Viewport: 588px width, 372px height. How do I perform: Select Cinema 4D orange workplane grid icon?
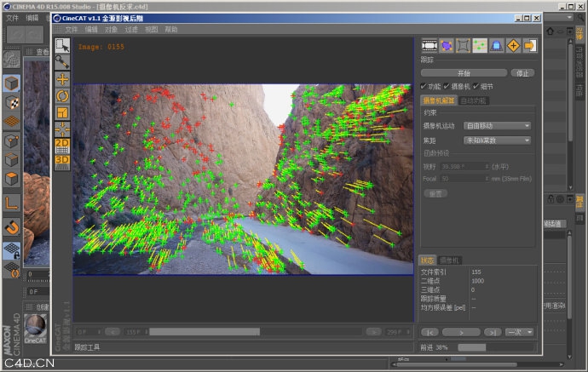click(x=12, y=122)
